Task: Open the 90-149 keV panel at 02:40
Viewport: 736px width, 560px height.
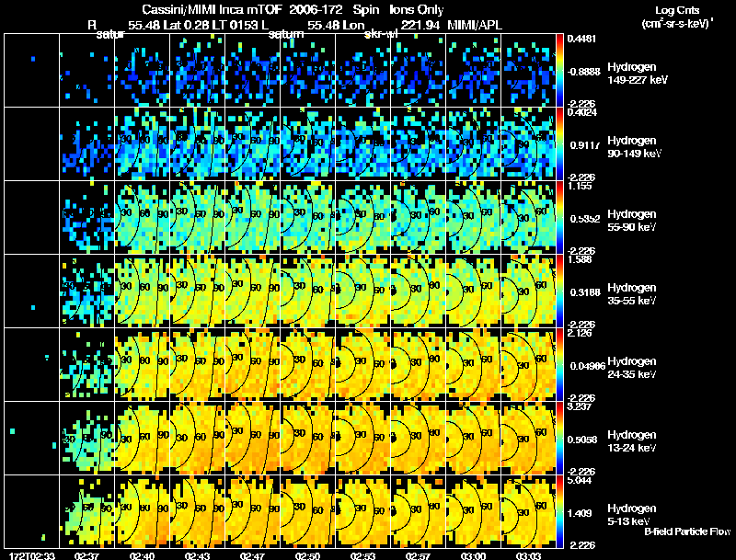Action: (x=143, y=143)
